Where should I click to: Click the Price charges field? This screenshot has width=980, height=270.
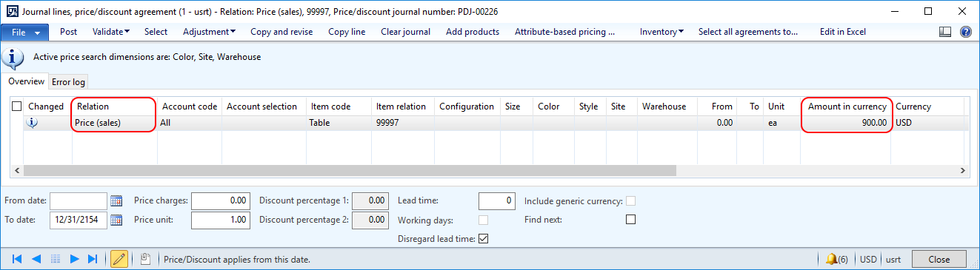(221, 200)
